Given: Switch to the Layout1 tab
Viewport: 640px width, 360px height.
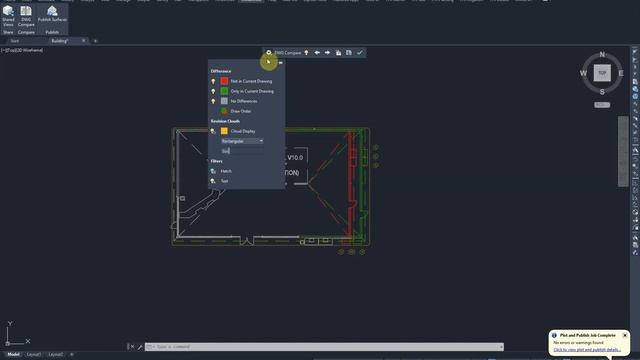Looking at the screenshot, I should point(34,354).
